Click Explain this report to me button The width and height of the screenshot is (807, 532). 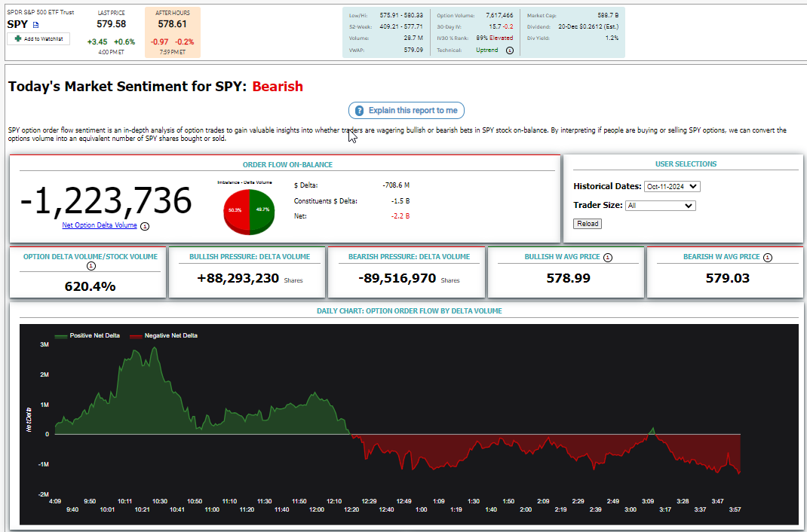click(x=407, y=111)
